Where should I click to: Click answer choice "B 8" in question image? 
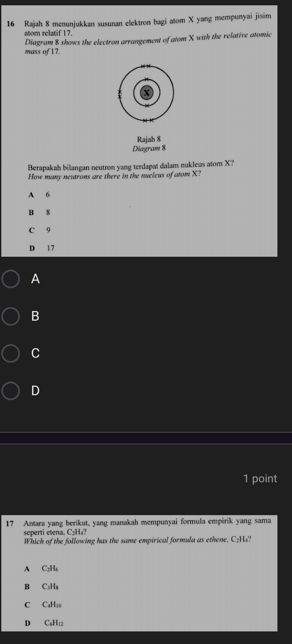39,213
